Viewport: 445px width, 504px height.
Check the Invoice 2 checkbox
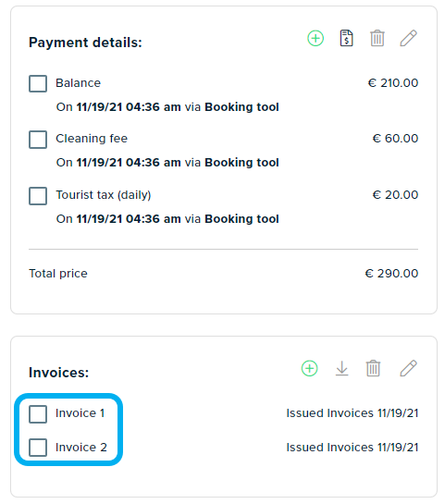tap(38, 448)
